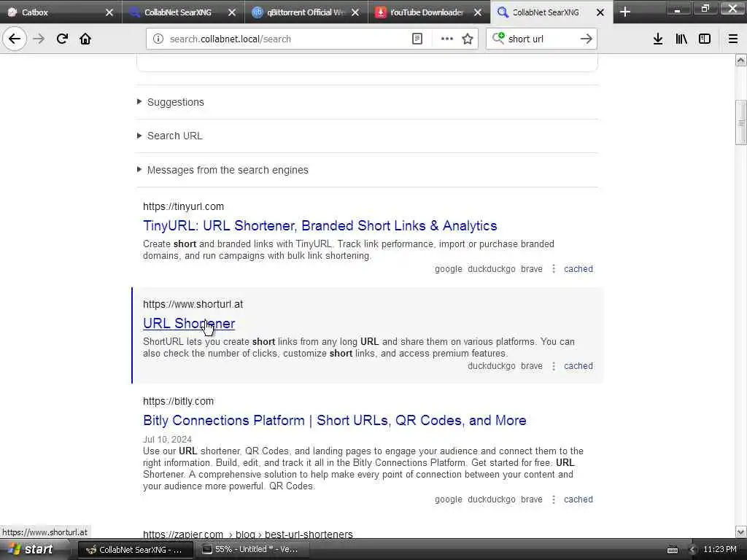Click the keyboard icon in system tray
The width and height of the screenshot is (747, 560).
[x=672, y=550]
